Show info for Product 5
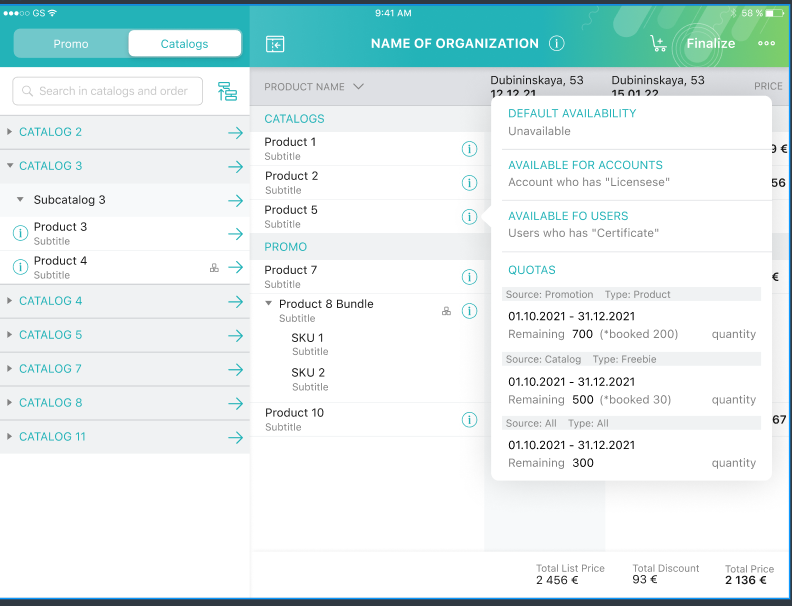 pyautogui.click(x=469, y=217)
